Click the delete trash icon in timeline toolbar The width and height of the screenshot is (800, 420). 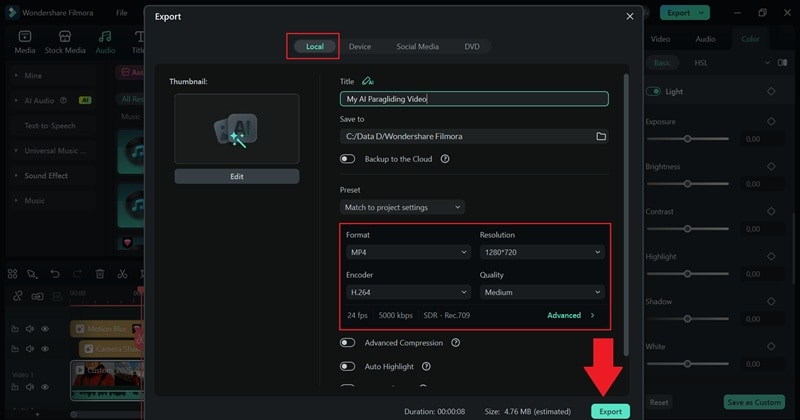(100, 274)
